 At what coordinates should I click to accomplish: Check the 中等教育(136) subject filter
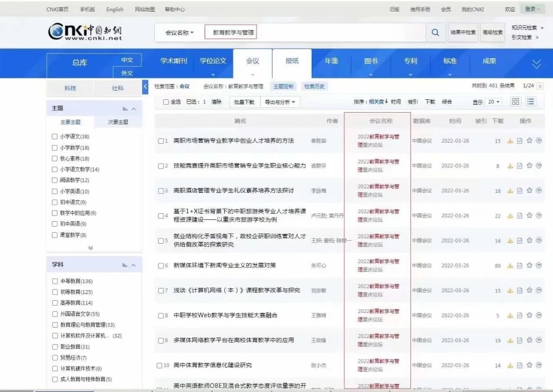point(55,281)
